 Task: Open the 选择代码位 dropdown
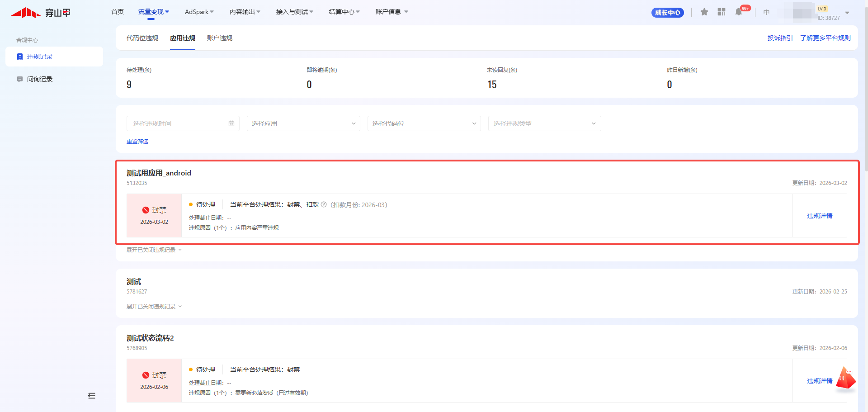(x=424, y=123)
